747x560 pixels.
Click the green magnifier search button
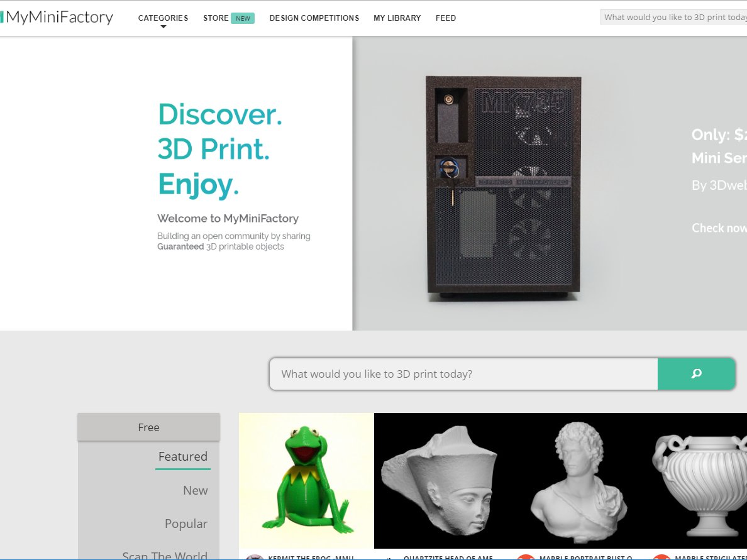(x=697, y=374)
